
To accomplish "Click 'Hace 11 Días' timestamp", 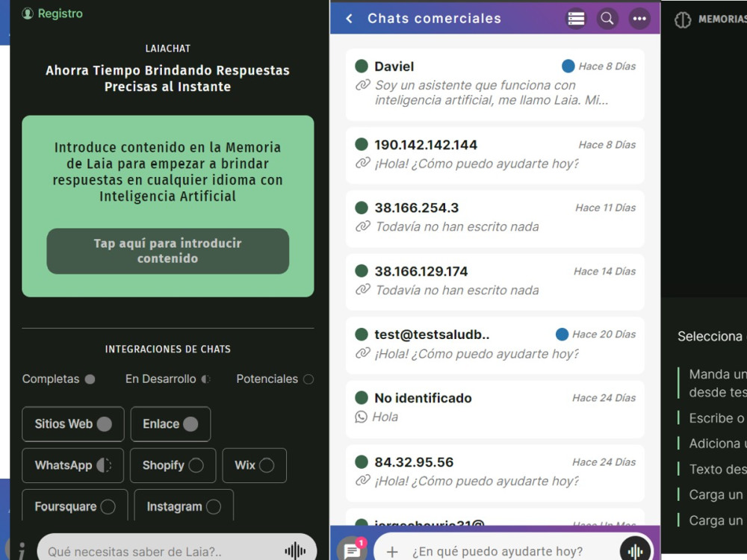I will [606, 208].
